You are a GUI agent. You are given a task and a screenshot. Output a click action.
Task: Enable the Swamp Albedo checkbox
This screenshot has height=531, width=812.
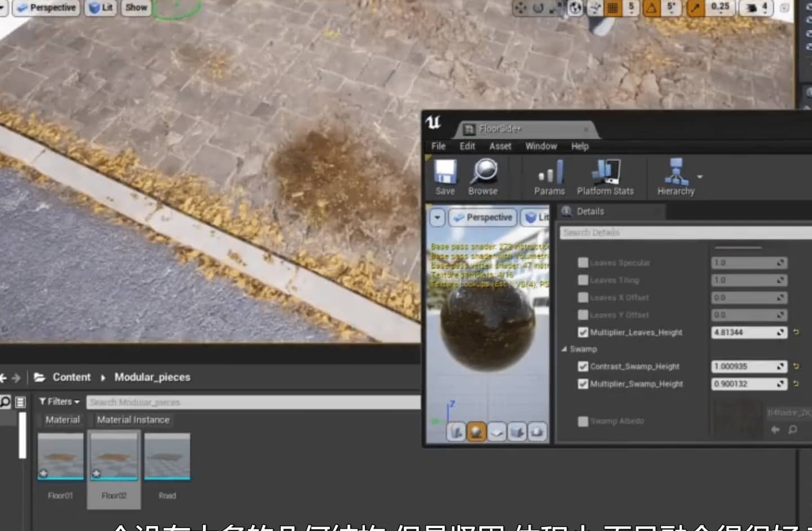click(x=583, y=422)
